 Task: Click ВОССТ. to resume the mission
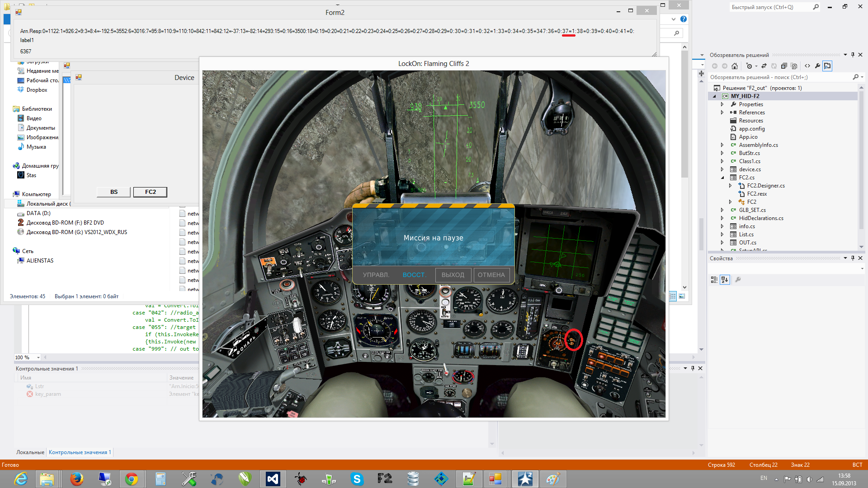pos(415,275)
